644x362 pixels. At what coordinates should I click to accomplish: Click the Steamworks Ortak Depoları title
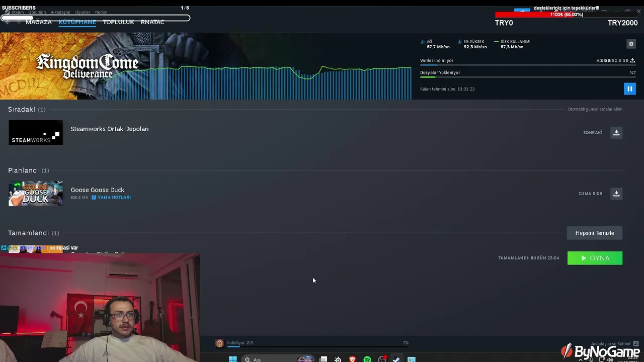pyautogui.click(x=110, y=129)
